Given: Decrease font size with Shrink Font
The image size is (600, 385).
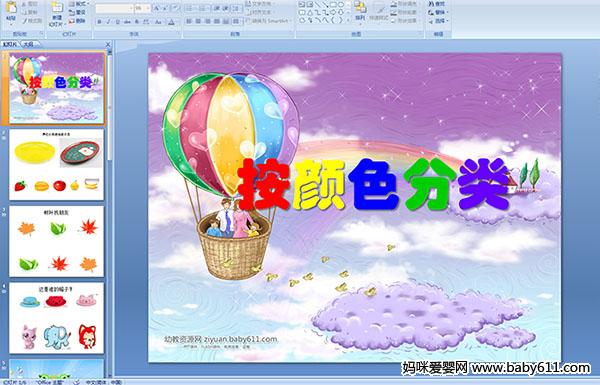Looking at the screenshot, I should tap(166, 8).
